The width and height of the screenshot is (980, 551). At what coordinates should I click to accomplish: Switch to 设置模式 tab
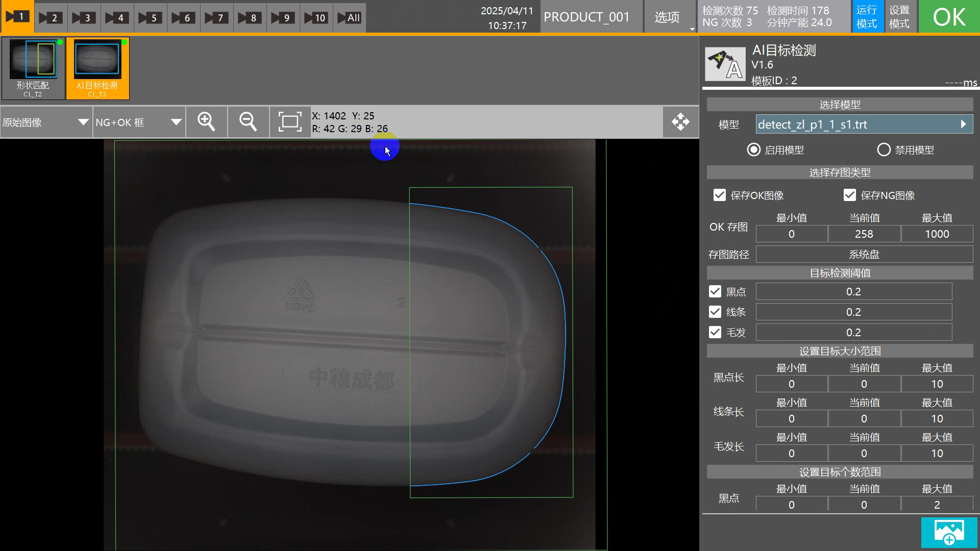pos(899,17)
